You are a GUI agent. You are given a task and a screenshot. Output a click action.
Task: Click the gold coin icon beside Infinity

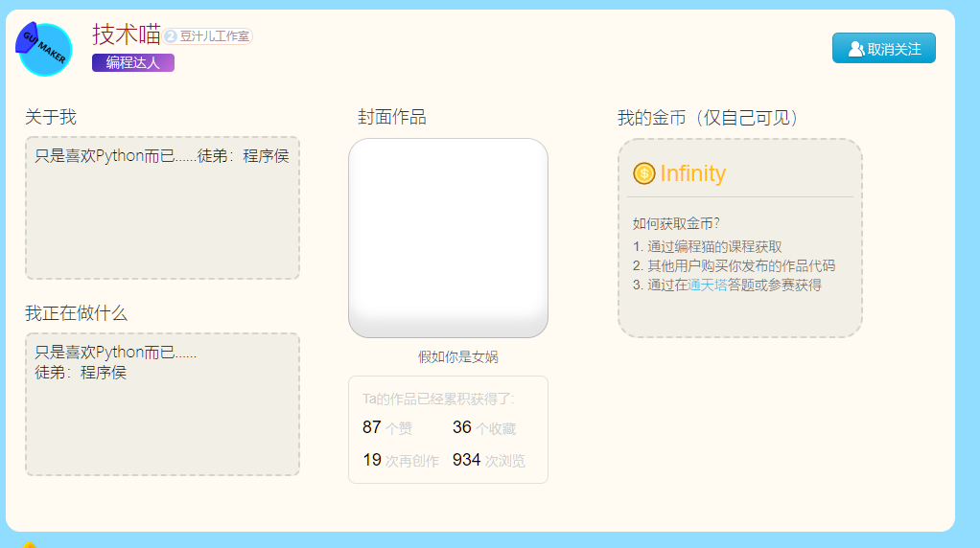tap(643, 173)
